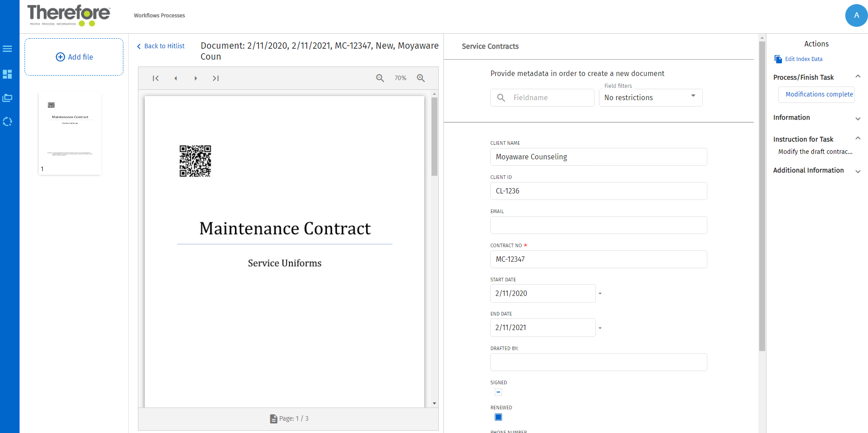Expand the Information section
Image resolution: width=868 pixels, height=433 pixels.
(858, 118)
